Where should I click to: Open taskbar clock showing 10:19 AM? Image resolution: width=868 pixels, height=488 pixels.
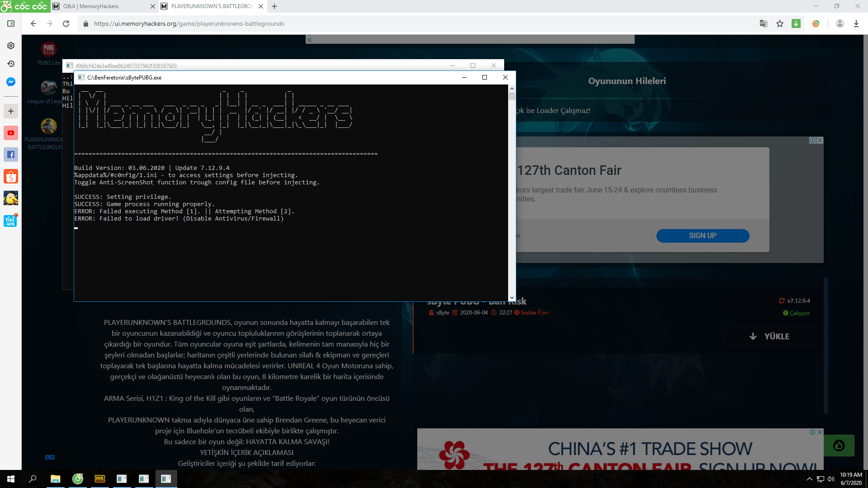[851, 479]
